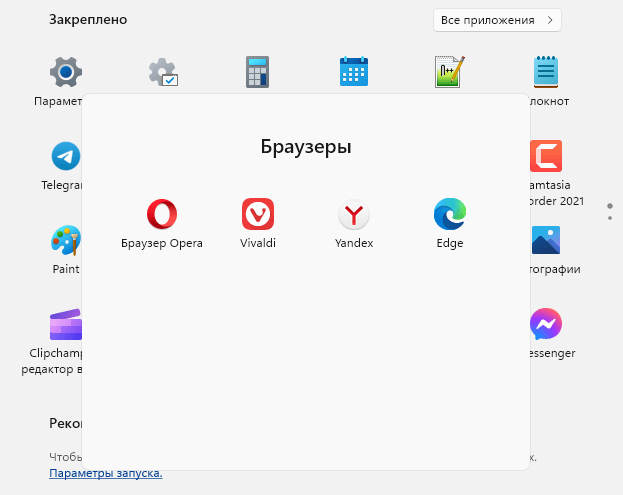Image resolution: width=623 pixels, height=495 pixels.
Task: Select the first pinned page dot
Action: point(610,206)
